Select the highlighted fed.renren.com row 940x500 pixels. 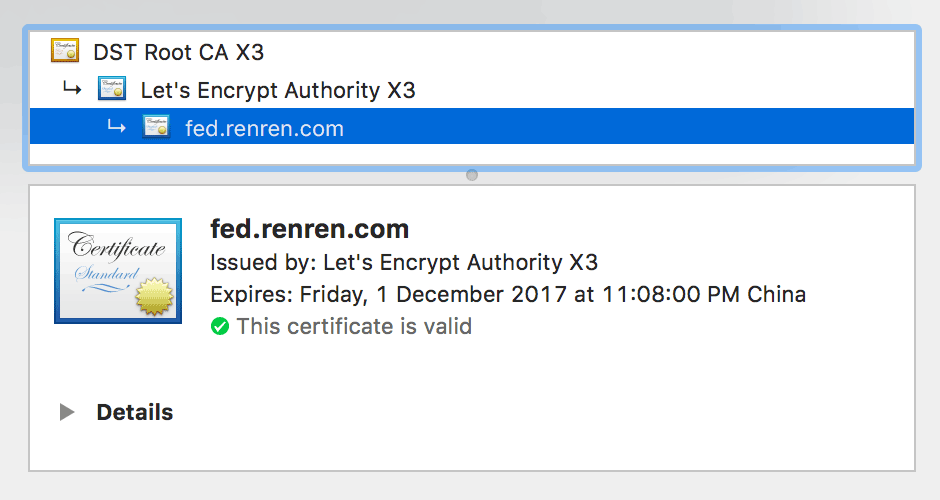tap(472, 126)
